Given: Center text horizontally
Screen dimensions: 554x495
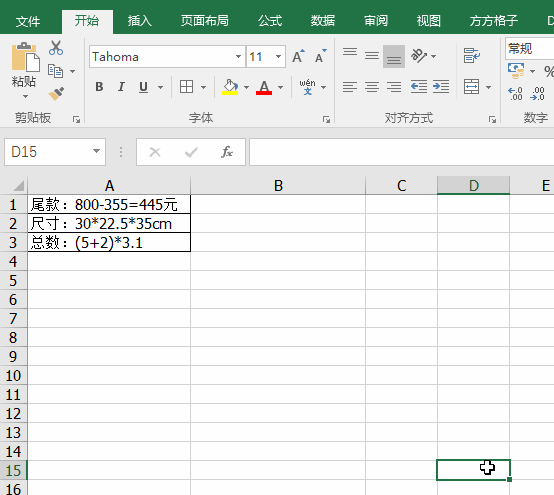Looking at the screenshot, I should 372,87.
